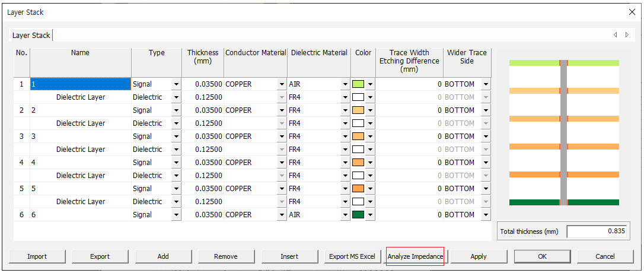Expand Conductor Material dropdown for layer 2
644x273 pixels.
pyautogui.click(x=282, y=110)
